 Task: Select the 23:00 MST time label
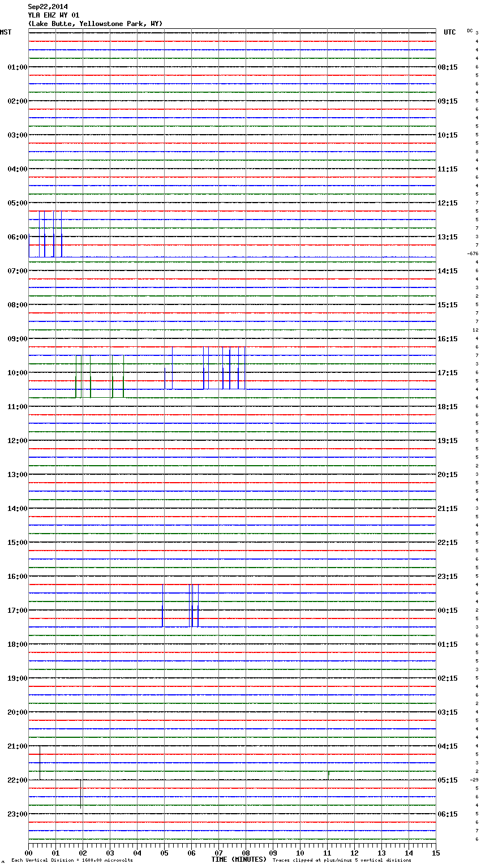pos(18,814)
